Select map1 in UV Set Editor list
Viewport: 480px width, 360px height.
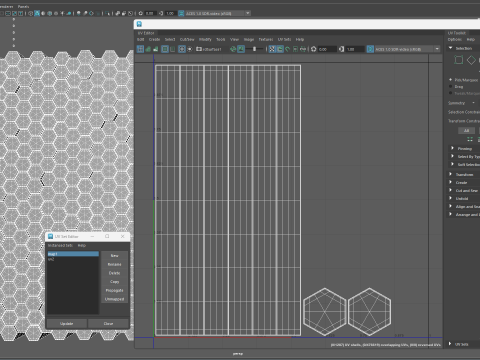73,254
